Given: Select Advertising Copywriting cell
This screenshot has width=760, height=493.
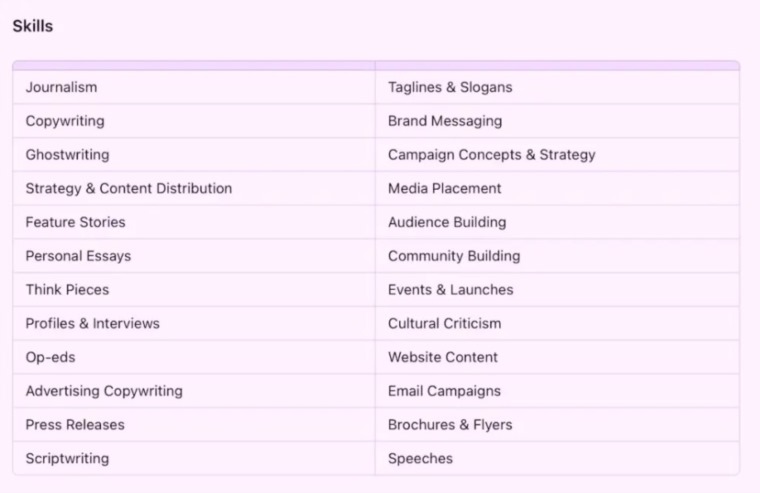Looking at the screenshot, I should click(194, 391).
